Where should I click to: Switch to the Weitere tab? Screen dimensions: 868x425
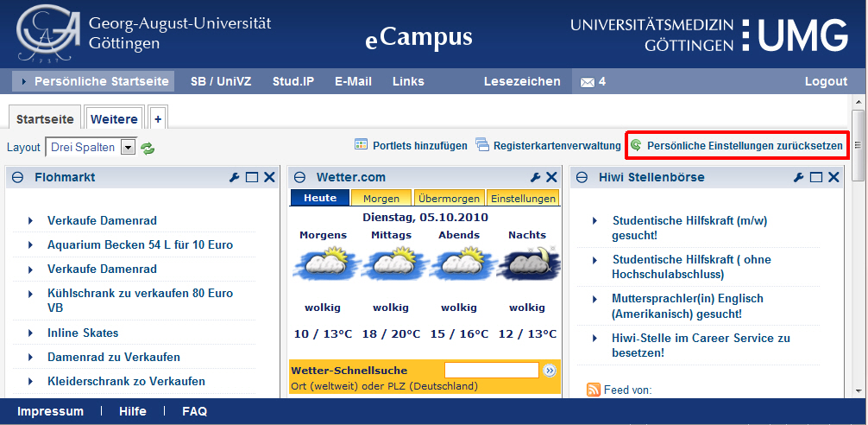tap(114, 119)
